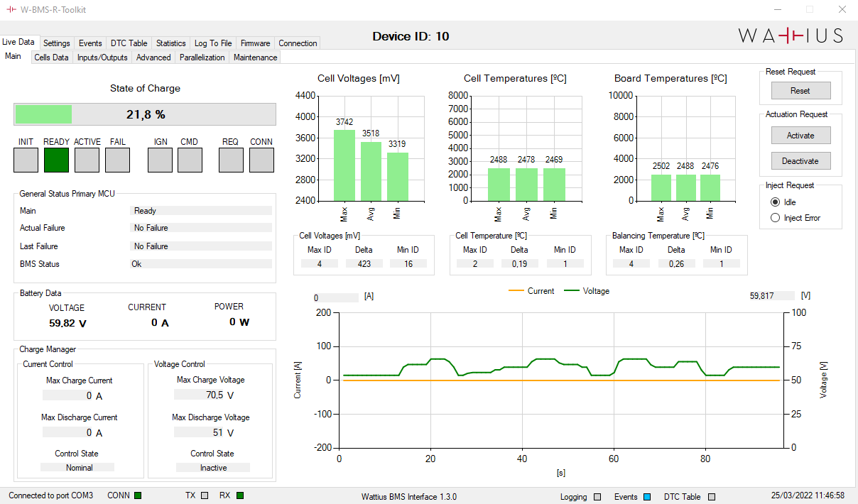Open the Maintenance sub-tab

point(256,57)
